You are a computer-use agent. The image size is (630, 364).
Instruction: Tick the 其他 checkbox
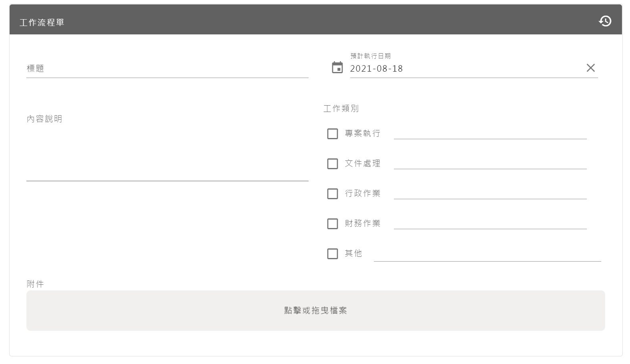click(333, 254)
